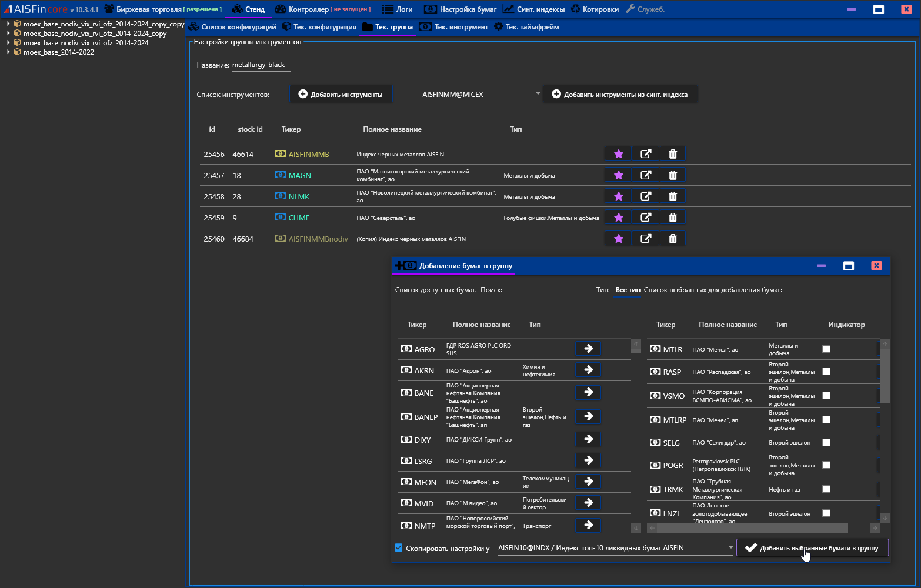Toggle indicator checkbox for RASP
Viewport: 921px width, 588px height.
[x=826, y=372]
